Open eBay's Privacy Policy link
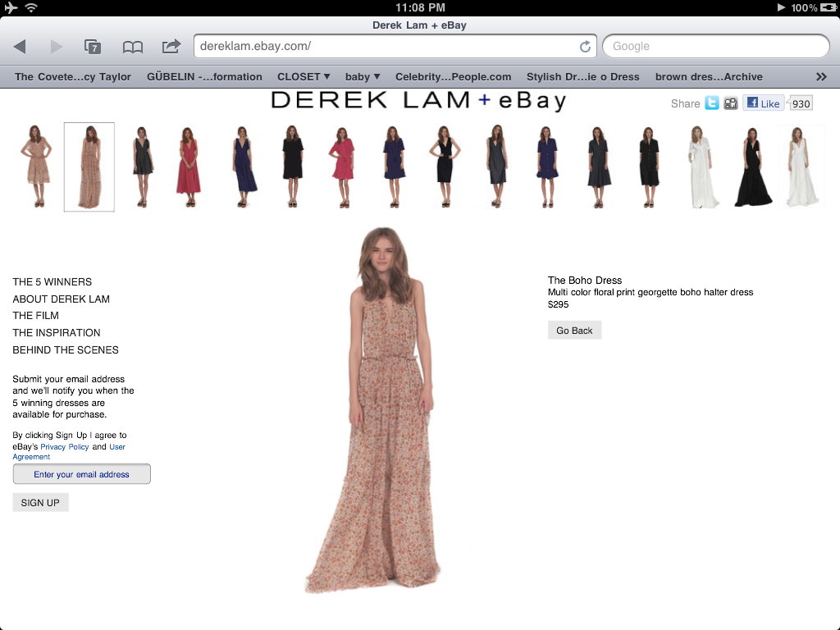Viewport: 840px width, 630px height. (64, 447)
